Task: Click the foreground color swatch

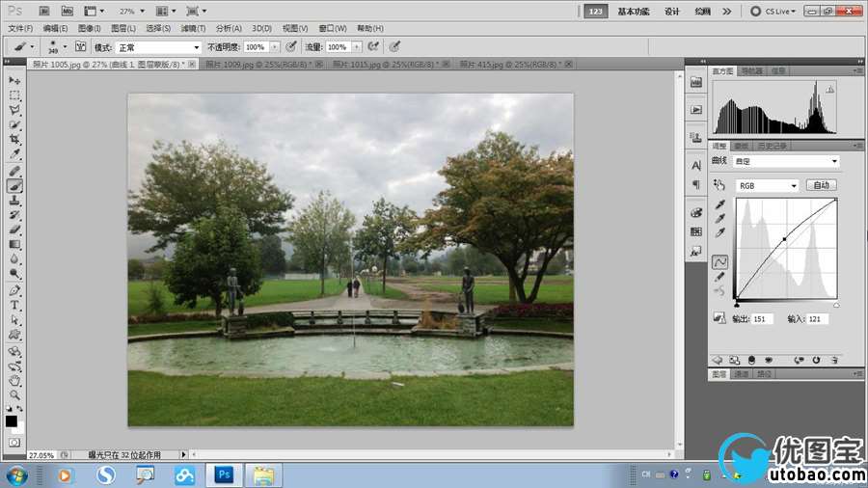Action: pyautogui.click(x=11, y=421)
